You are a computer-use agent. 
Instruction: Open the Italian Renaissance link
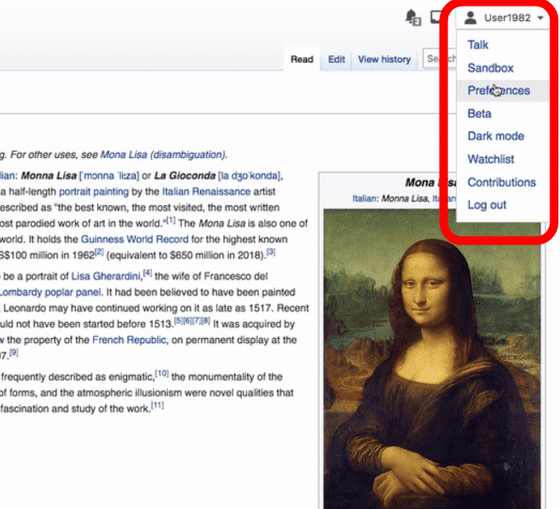click(206, 192)
